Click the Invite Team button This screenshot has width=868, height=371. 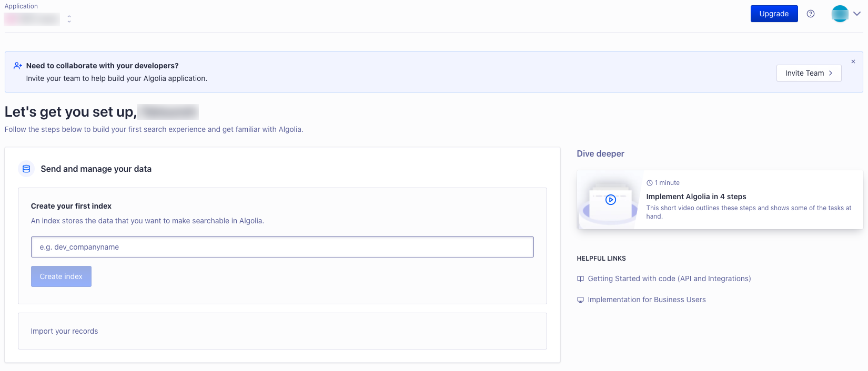coord(809,73)
